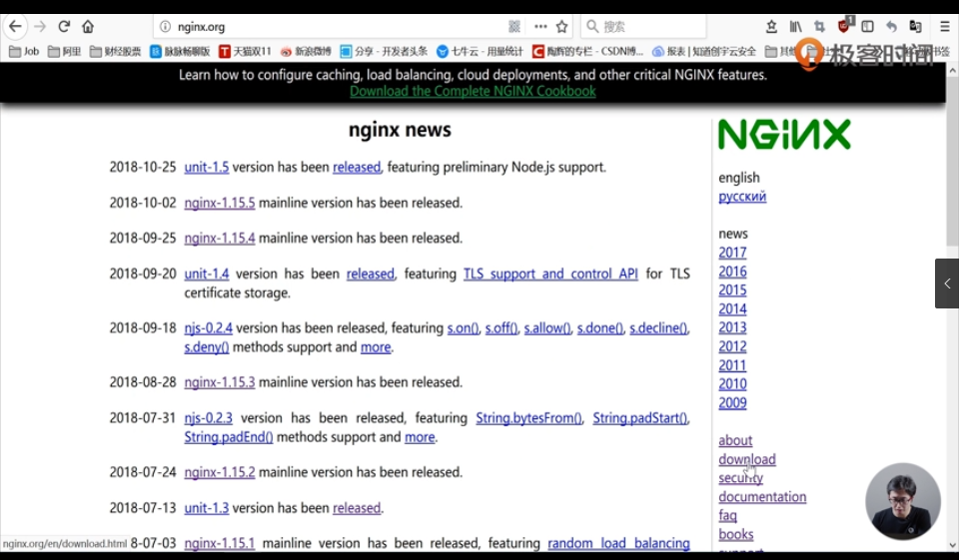Image resolution: width=959 pixels, height=560 pixels.
Task: Open the s.on() method link
Action: (463, 327)
